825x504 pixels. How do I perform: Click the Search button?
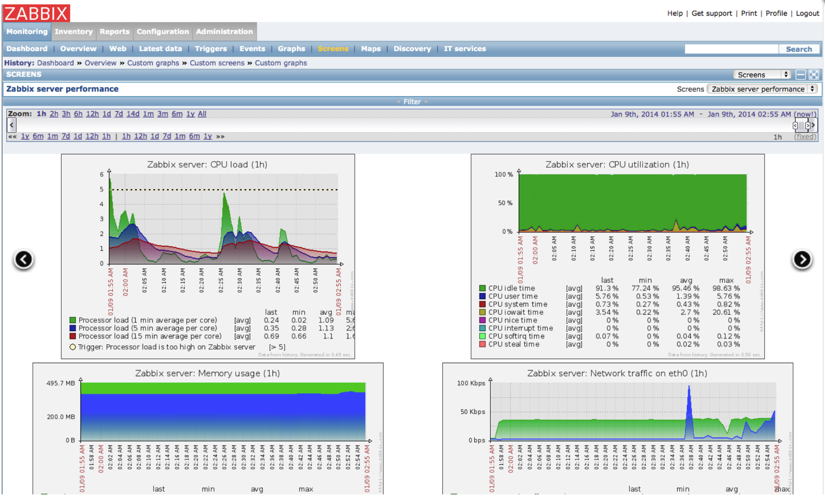(x=798, y=49)
